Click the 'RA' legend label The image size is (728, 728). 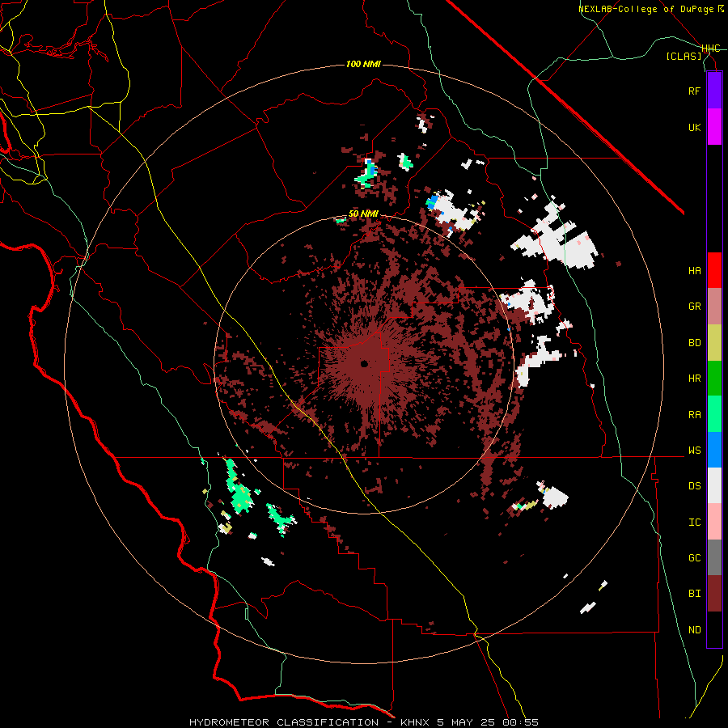pos(694,414)
